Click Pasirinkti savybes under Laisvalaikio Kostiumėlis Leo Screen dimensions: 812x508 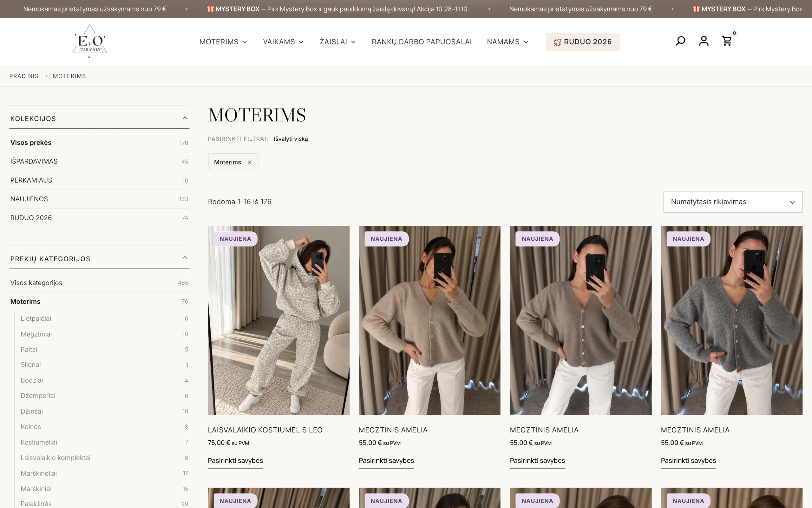(235, 461)
